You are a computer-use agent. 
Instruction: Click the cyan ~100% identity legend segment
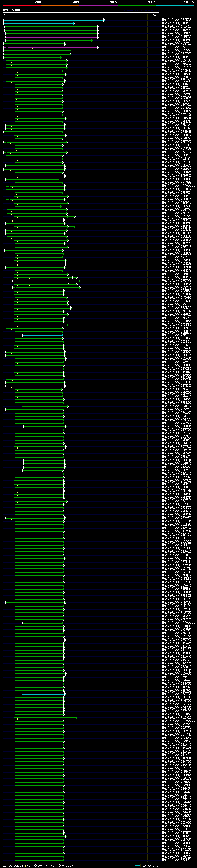175,6
